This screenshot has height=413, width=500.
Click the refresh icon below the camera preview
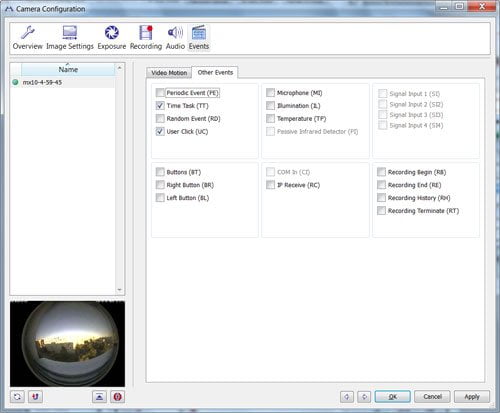pos(17,396)
